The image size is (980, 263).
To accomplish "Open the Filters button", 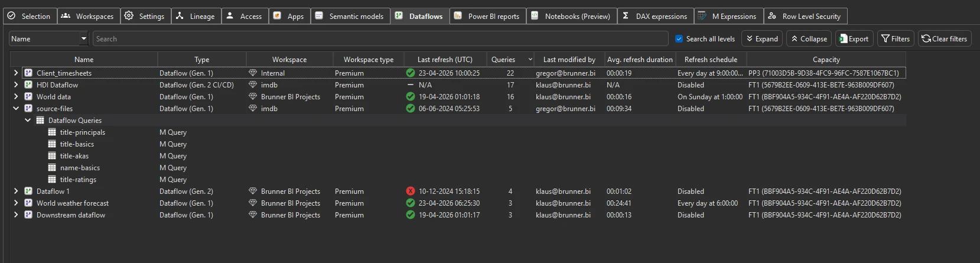I will point(896,39).
